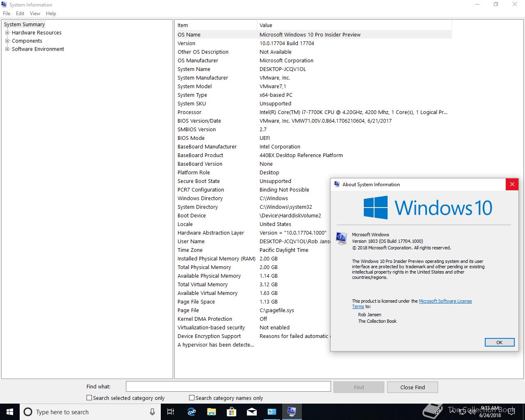Screen dimensions: 525x420
Task: Select the System Manufacturer row
Action: 314,78
